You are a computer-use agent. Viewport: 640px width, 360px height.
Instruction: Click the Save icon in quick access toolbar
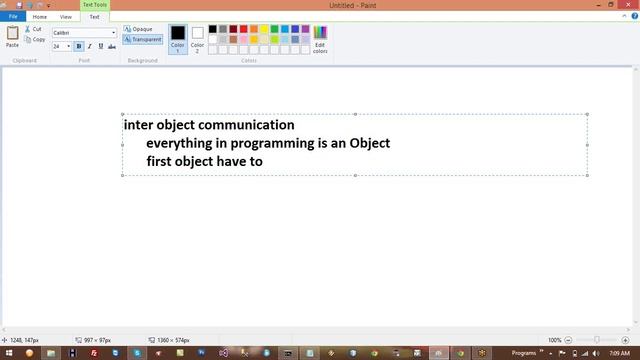[19, 5]
